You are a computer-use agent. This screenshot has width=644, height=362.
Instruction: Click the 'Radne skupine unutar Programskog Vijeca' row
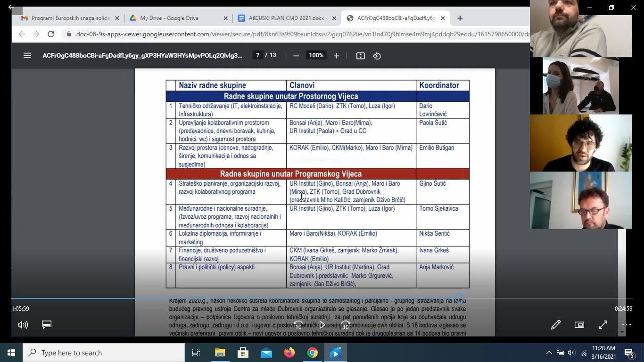291,174
